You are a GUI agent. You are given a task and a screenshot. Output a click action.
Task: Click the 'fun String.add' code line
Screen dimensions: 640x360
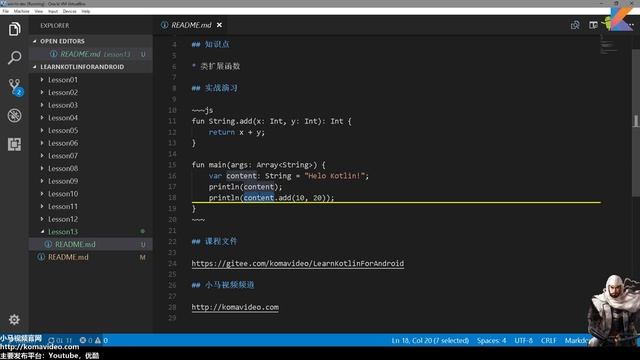coord(271,121)
